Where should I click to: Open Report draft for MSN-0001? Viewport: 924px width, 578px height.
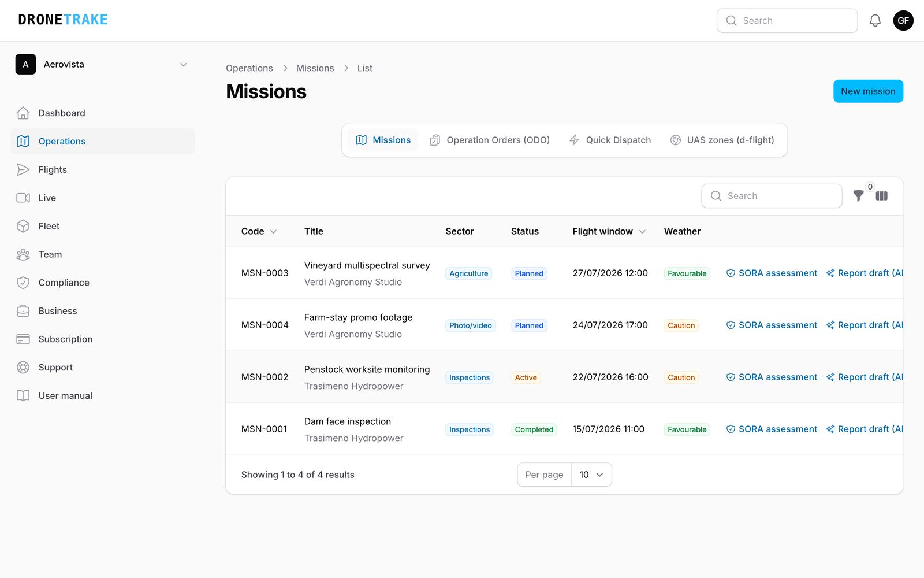click(x=865, y=429)
